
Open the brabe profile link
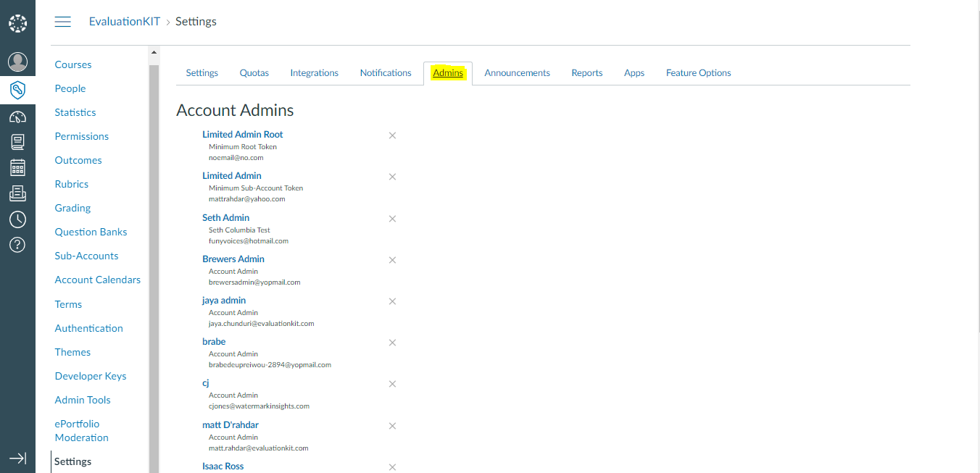pos(214,342)
